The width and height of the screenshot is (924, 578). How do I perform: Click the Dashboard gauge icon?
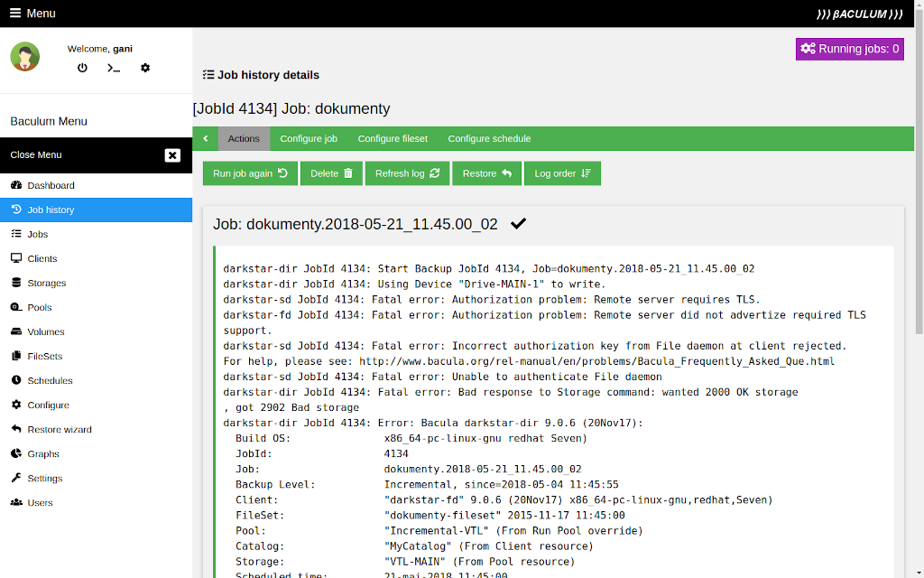[16, 185]
